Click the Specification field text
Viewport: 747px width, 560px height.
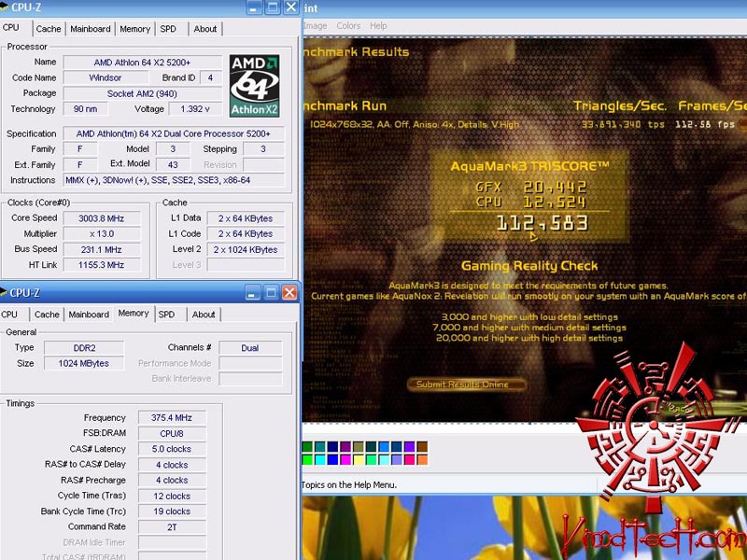tap(174, 133)
